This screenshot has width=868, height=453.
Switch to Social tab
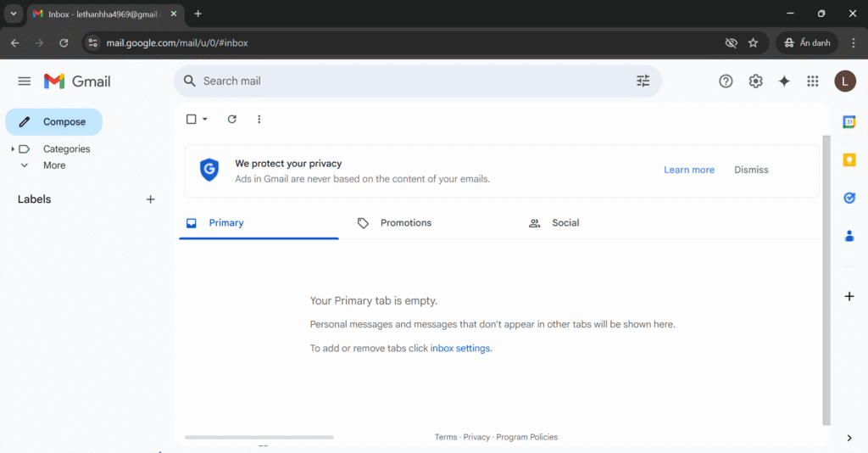coord(565,223)
